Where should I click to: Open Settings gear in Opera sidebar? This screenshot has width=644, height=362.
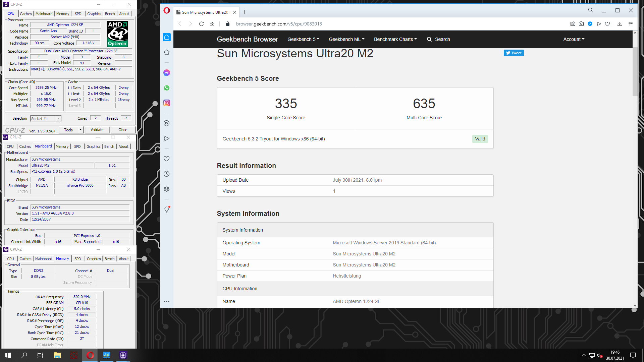tap(167, 189)
